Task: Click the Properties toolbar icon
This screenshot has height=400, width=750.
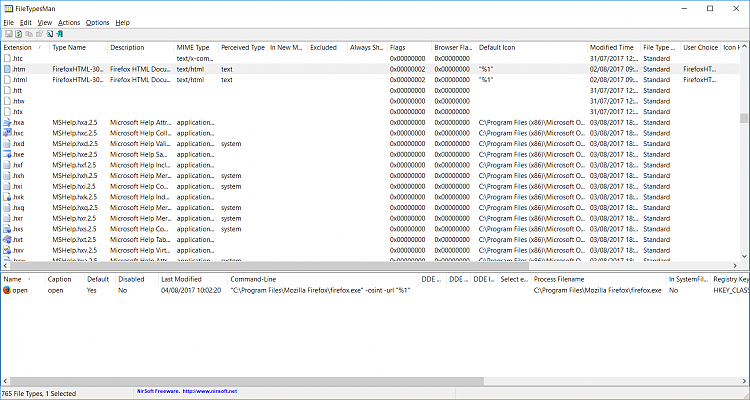Action: pos(38,34)
